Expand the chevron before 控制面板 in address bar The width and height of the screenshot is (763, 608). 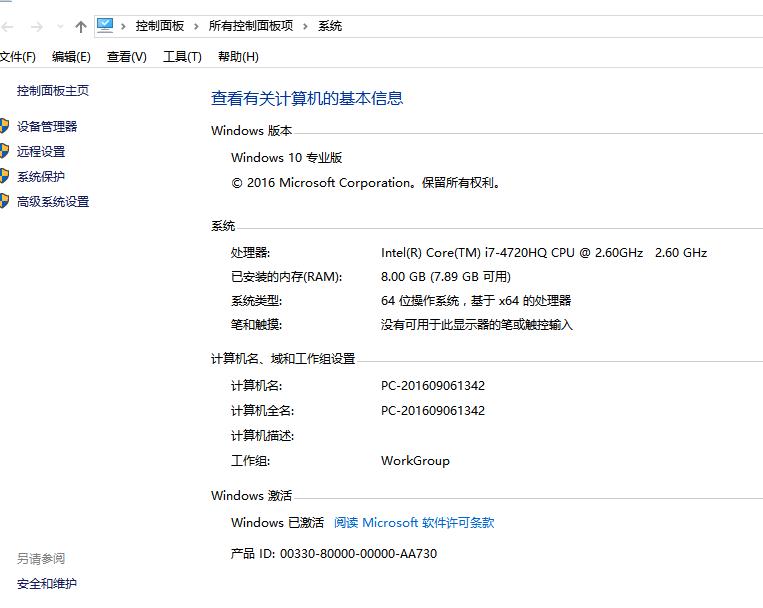[x=124, y=26]
